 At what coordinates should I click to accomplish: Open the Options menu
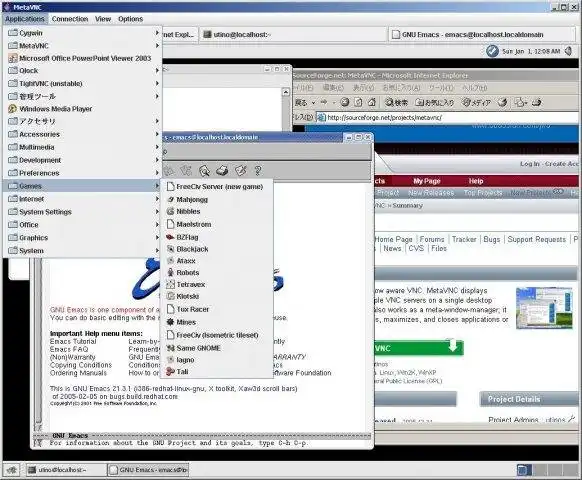tap(130, 19)
